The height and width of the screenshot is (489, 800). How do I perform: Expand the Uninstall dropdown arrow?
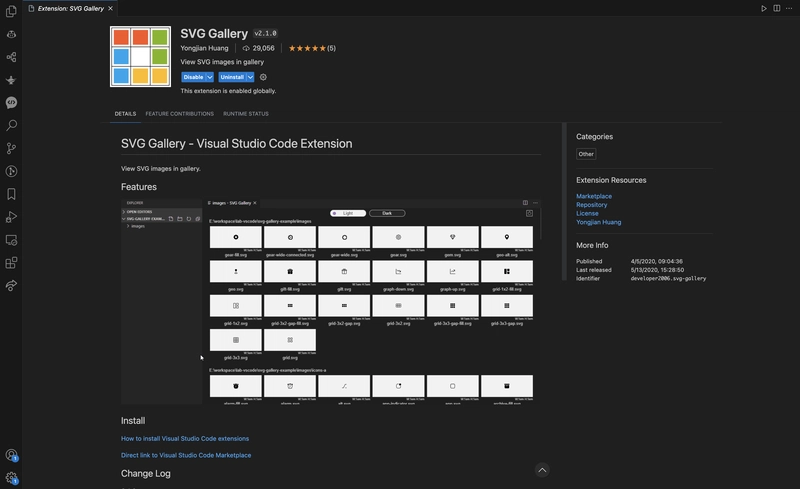click(x=250, y=77)
